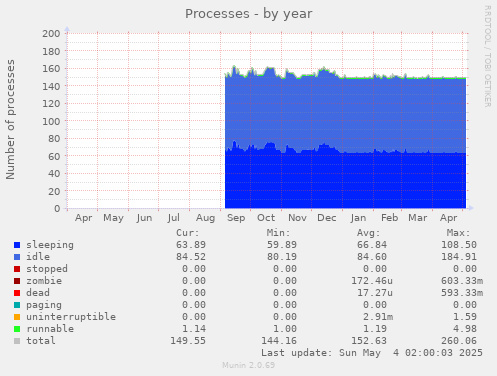Click the sleeping legend color swatch
497x376 pixels.
(x=17, y=245)
